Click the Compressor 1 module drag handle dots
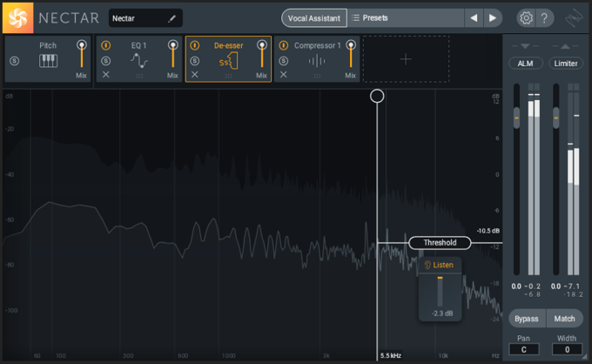592x364 pixels. [317, 77]
